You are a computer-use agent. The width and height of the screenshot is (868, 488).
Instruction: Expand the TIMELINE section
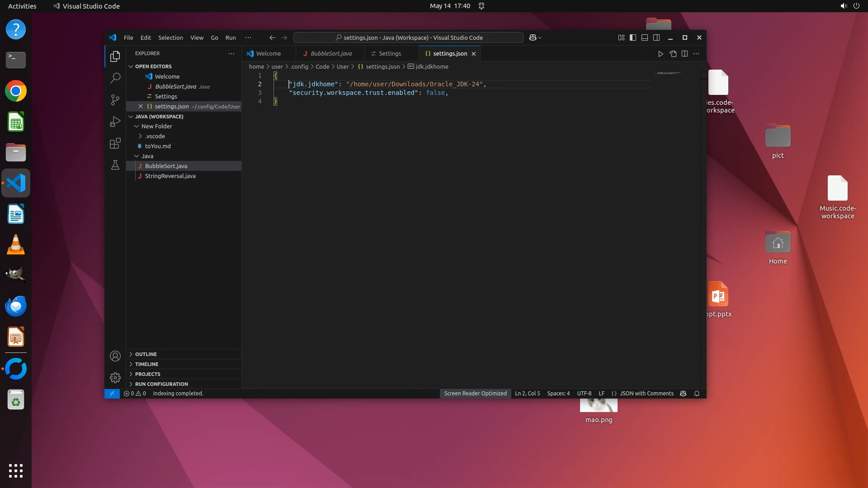146,364
